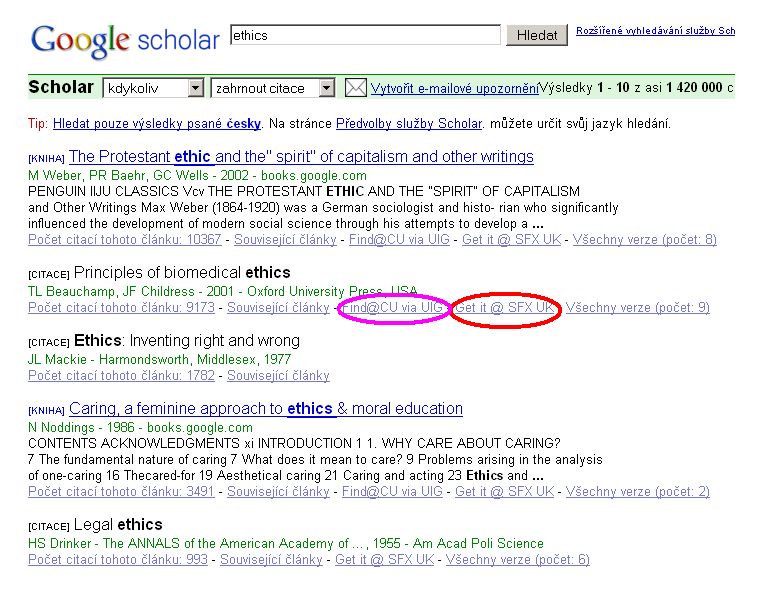The width and height of the screenshot is (779, 610).
Task: Select 'Hledat pouze výsledky psané česky' link
Action: [157, 124]
